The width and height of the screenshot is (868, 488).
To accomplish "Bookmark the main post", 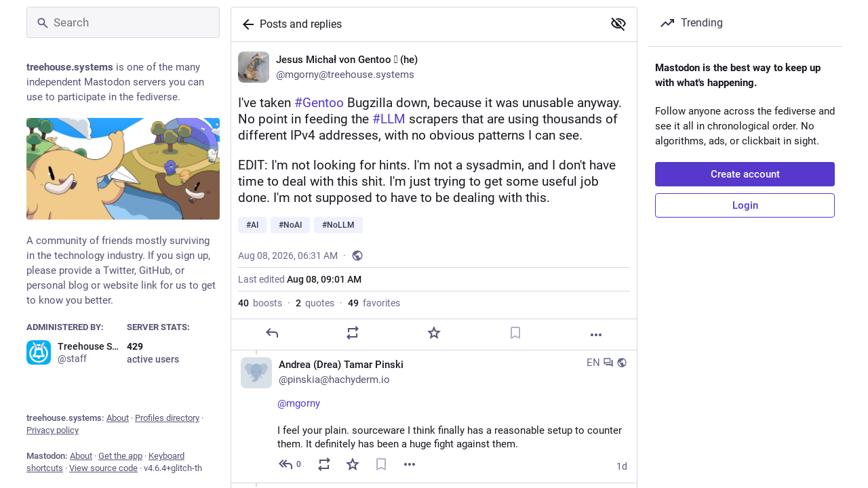I will pyautogui.click(x=515, y=333).
